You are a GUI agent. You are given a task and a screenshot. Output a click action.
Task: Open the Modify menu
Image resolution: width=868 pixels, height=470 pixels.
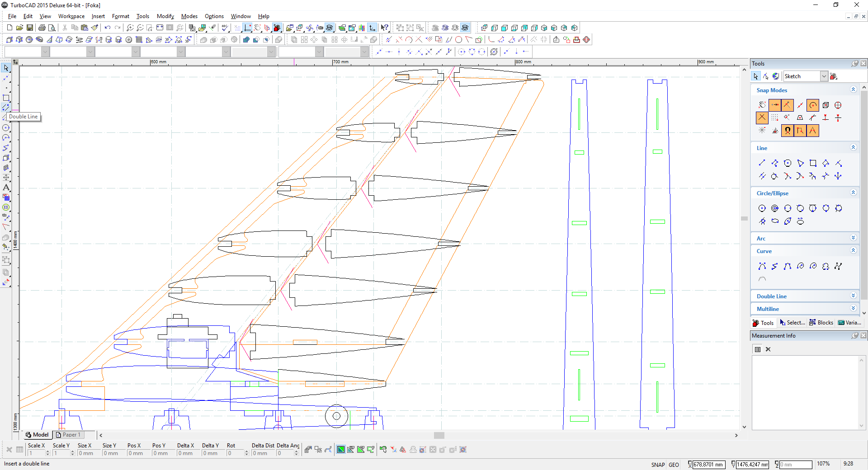click(165, 16)
